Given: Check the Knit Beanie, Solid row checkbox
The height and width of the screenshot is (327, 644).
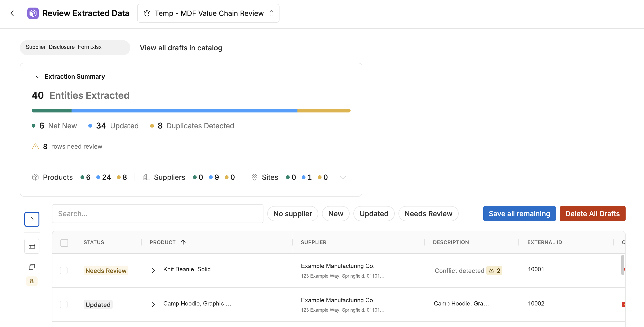Looking at the screenshot, I should [64, 271].
